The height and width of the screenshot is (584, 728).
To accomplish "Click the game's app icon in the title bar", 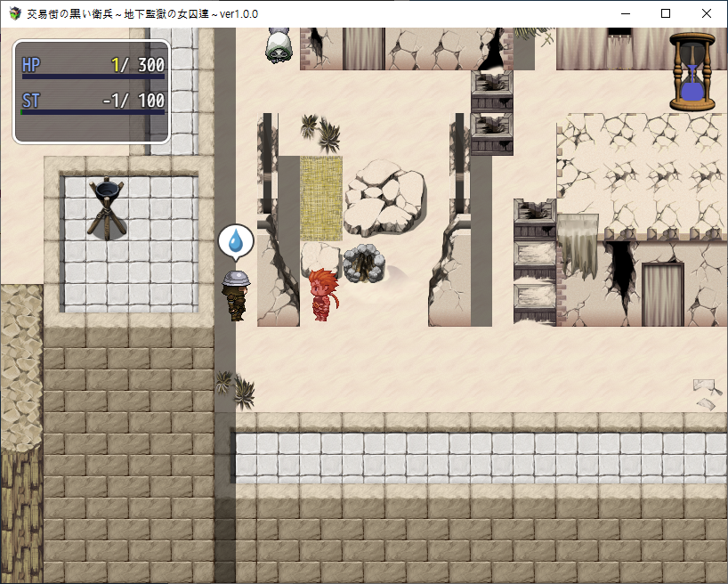I will click(x=15, y=13).
